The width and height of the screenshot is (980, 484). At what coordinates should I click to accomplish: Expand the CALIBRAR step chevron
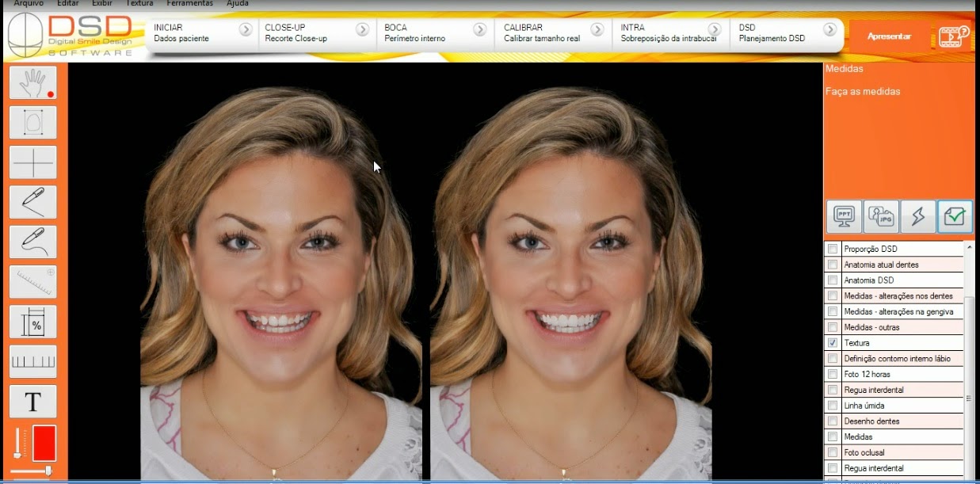pyautogui.click(x=598, y=28)
